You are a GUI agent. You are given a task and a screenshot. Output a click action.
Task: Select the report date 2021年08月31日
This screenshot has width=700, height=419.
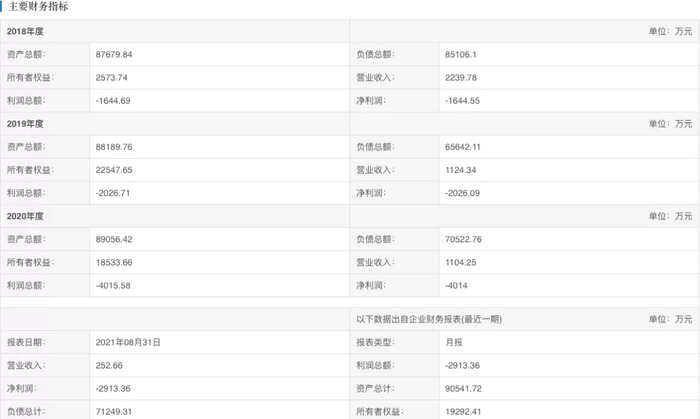[127, 342]
